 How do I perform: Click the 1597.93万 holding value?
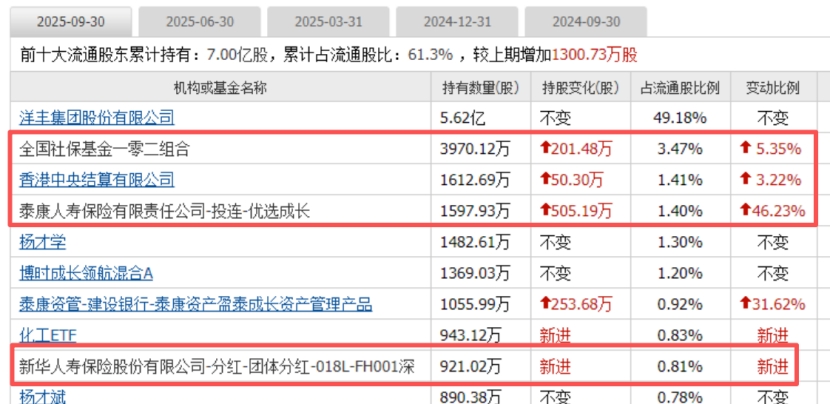pos(475,211)
